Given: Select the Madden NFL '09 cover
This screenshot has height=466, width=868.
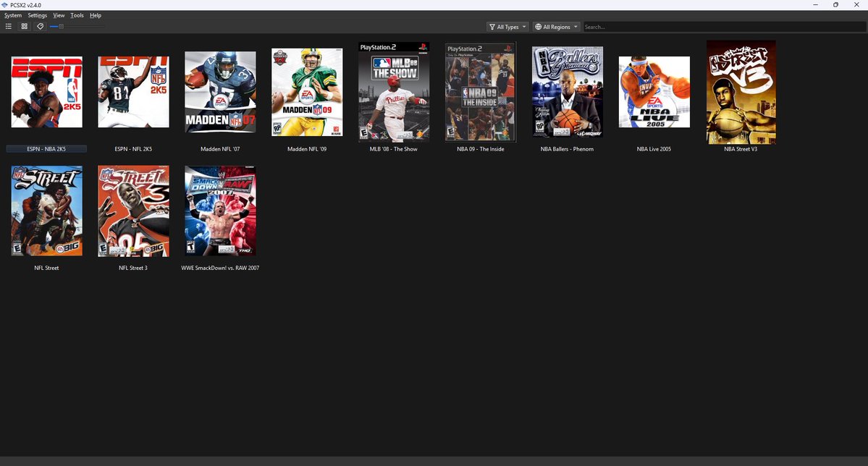Looking at the screenshot, I should click(x=307, y=92).
